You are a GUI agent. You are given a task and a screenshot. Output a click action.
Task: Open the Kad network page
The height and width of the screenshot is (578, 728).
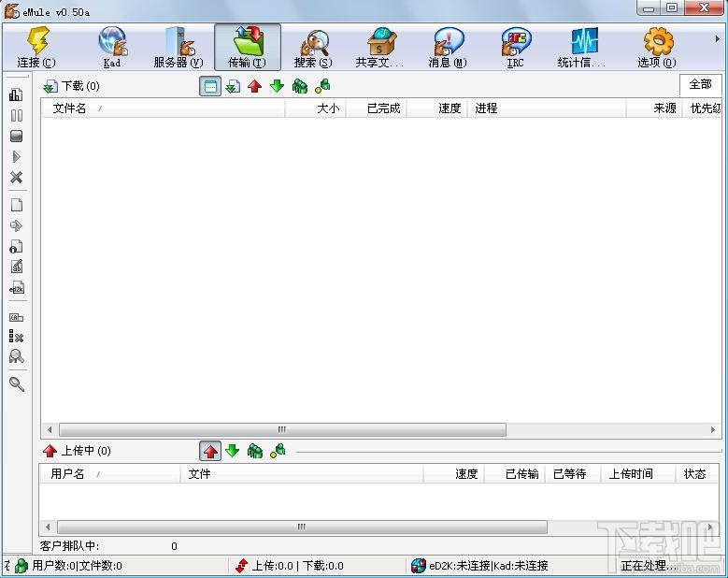112,48
